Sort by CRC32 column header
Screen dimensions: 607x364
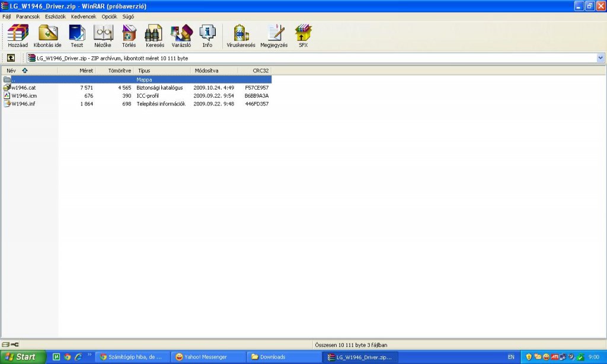tap(255, 71)
